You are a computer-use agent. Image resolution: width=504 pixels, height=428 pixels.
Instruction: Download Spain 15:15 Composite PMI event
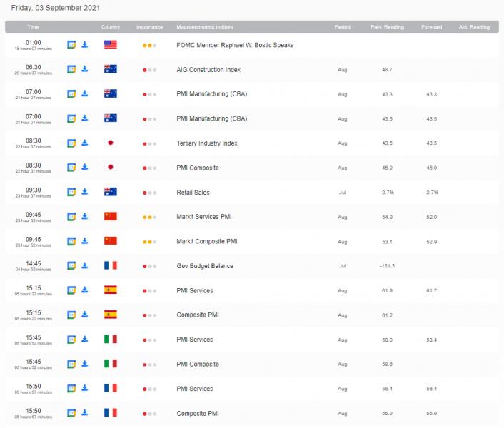coord(84,315)
